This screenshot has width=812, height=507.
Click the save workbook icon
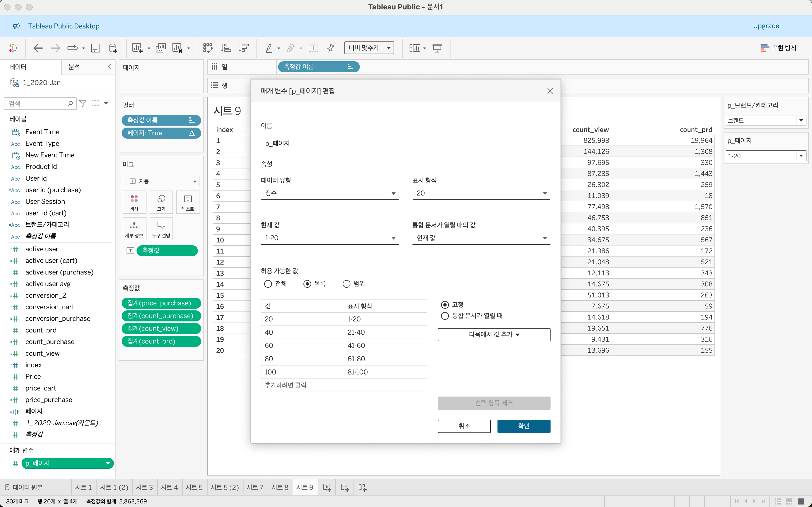tap(96, 48)
